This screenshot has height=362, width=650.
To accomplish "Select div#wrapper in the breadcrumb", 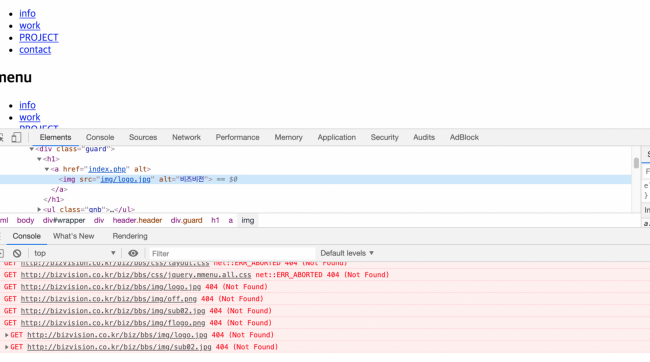I will [x=64, y=221].
